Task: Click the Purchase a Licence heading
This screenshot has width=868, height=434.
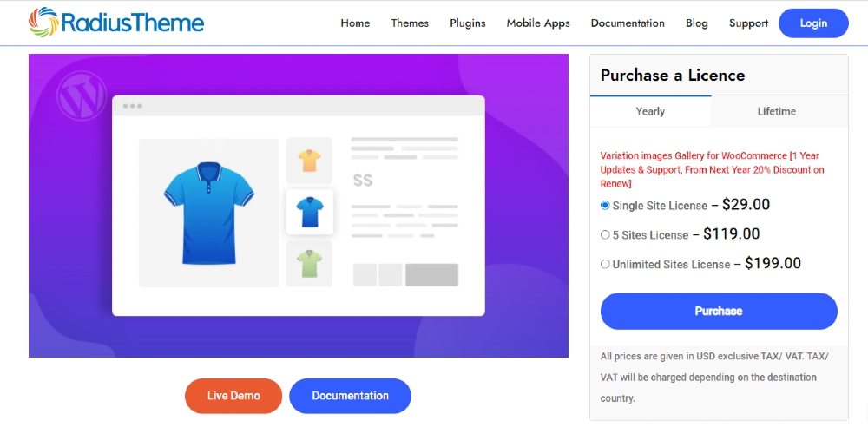Action: tap(673, 76)
